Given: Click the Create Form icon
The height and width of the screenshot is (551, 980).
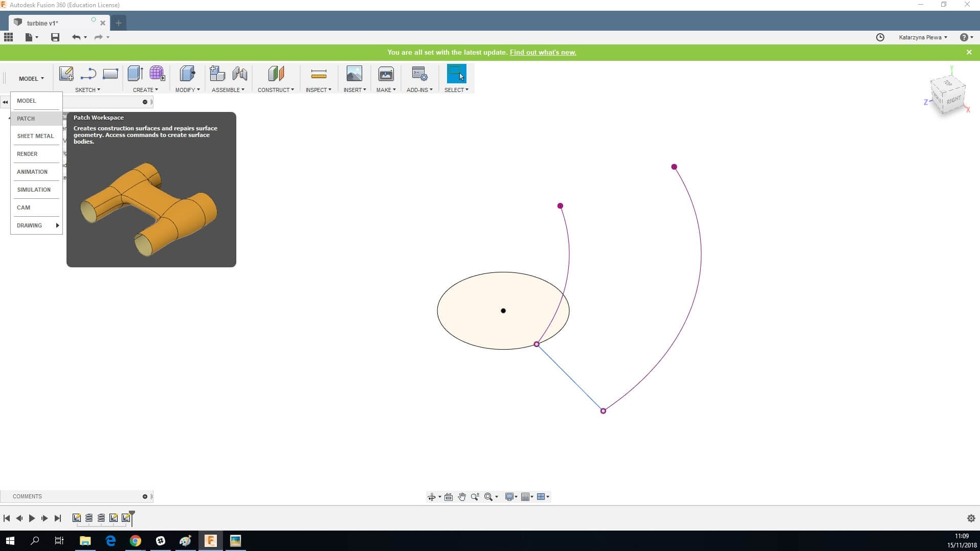Looking at the screenshot, I should coord(157,74).
